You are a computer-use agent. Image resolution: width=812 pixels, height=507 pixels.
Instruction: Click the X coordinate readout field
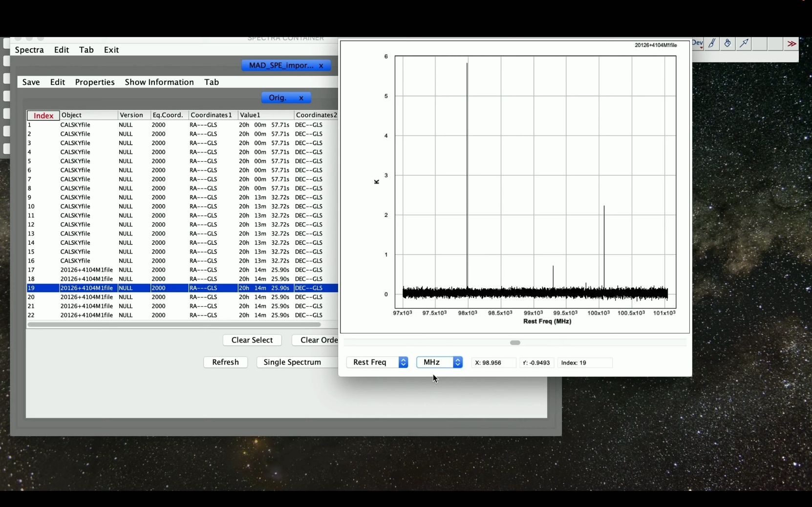pos(494,362)
